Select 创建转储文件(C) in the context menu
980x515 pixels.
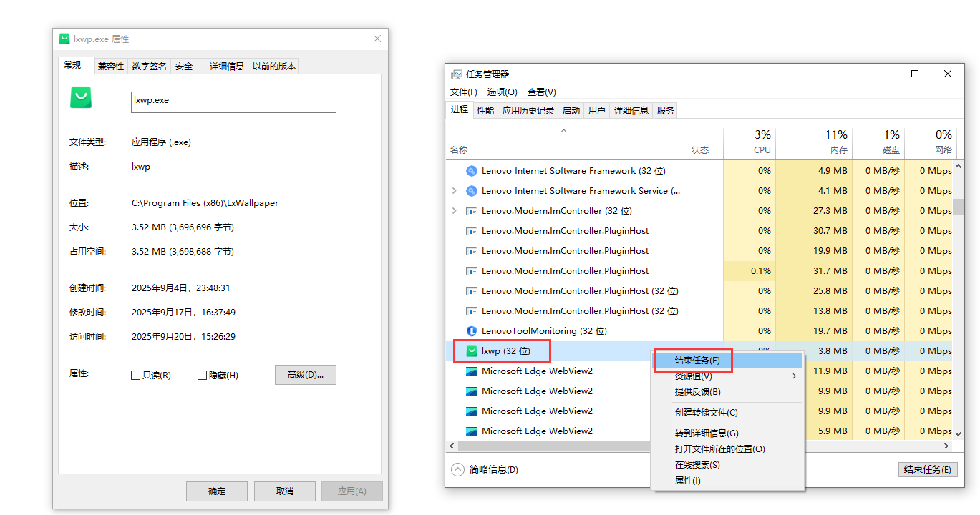727,413
